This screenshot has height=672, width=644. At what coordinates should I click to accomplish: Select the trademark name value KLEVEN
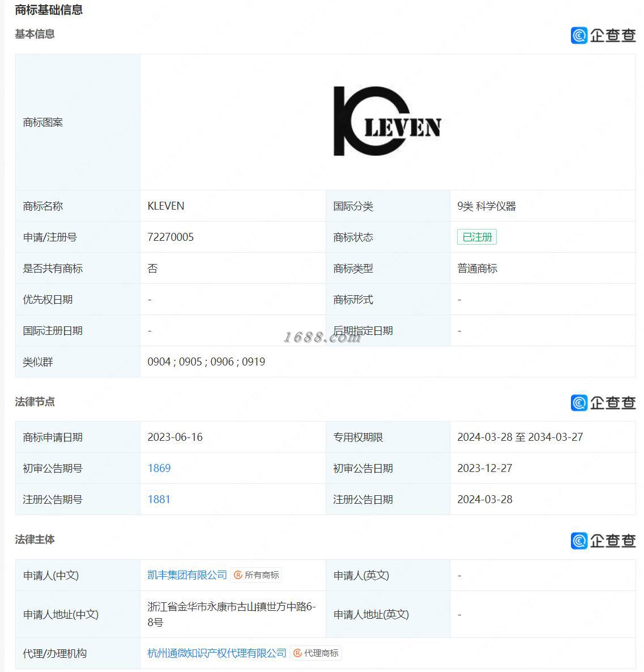click(166, 206)
